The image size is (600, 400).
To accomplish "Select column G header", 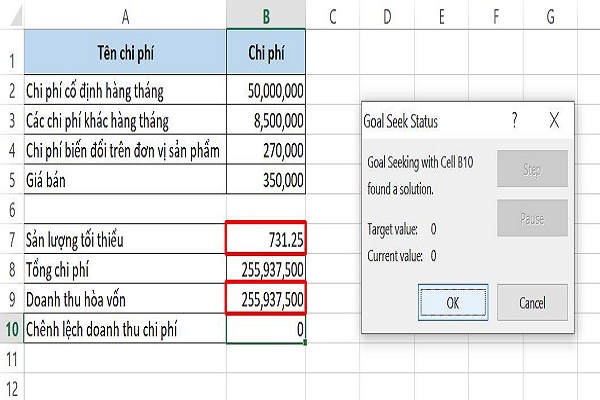I will (x=551, y=14).
